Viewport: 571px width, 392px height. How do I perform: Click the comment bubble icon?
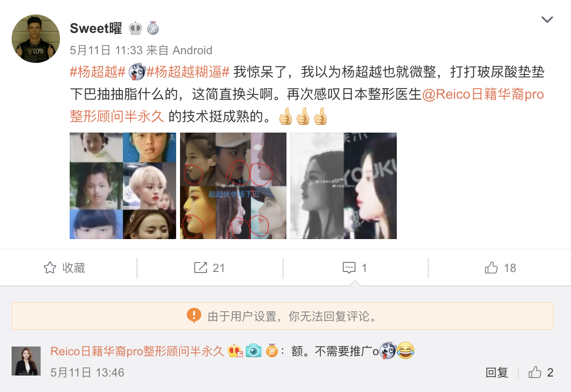point(349,268)
